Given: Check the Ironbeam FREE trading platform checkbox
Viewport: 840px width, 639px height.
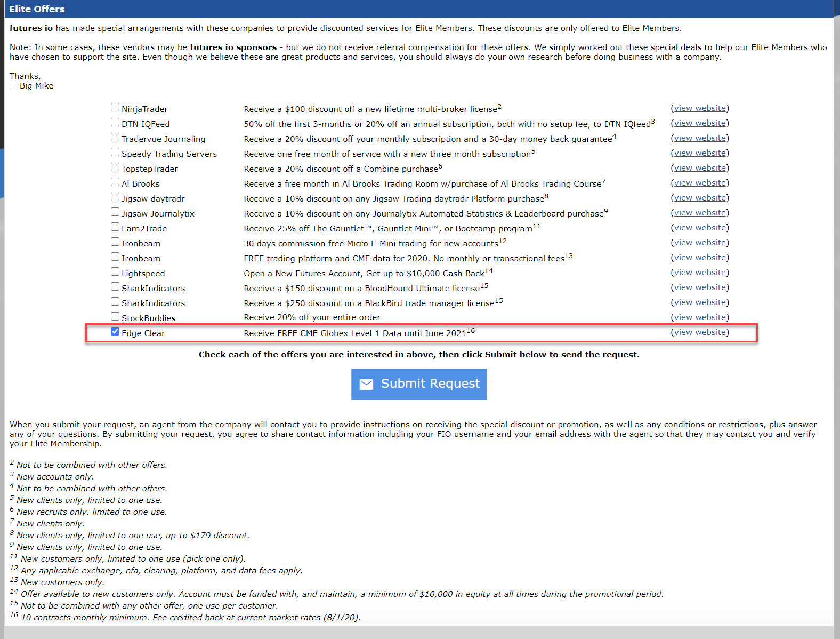Looking at the screenshot, I should [x=115, y=257].
